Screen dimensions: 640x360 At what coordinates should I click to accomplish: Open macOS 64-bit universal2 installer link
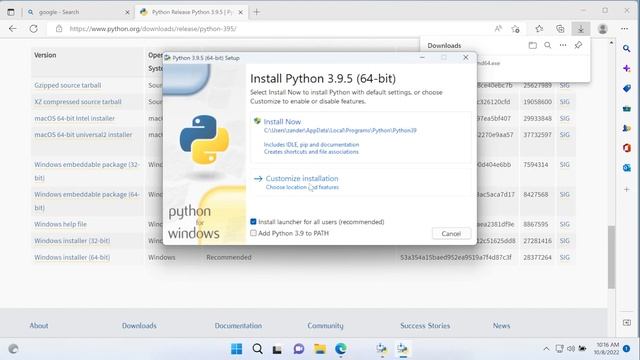(83, 135)
